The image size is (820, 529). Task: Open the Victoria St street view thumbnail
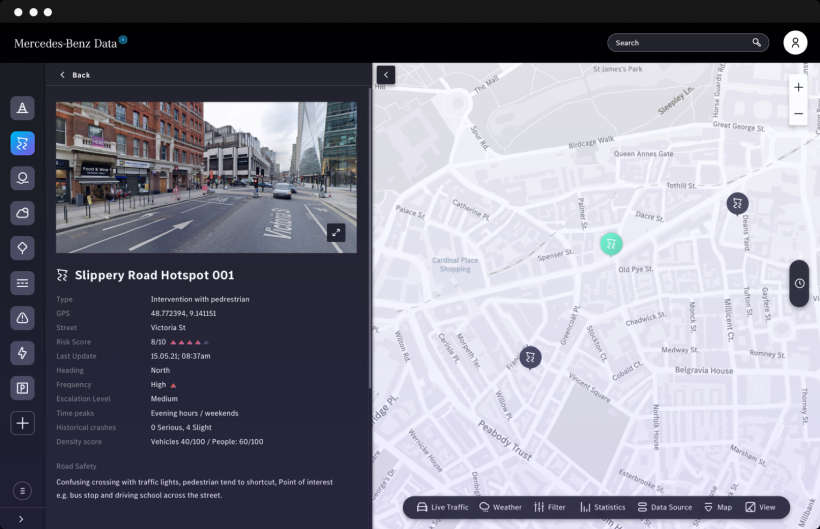(x=207, y=177)
